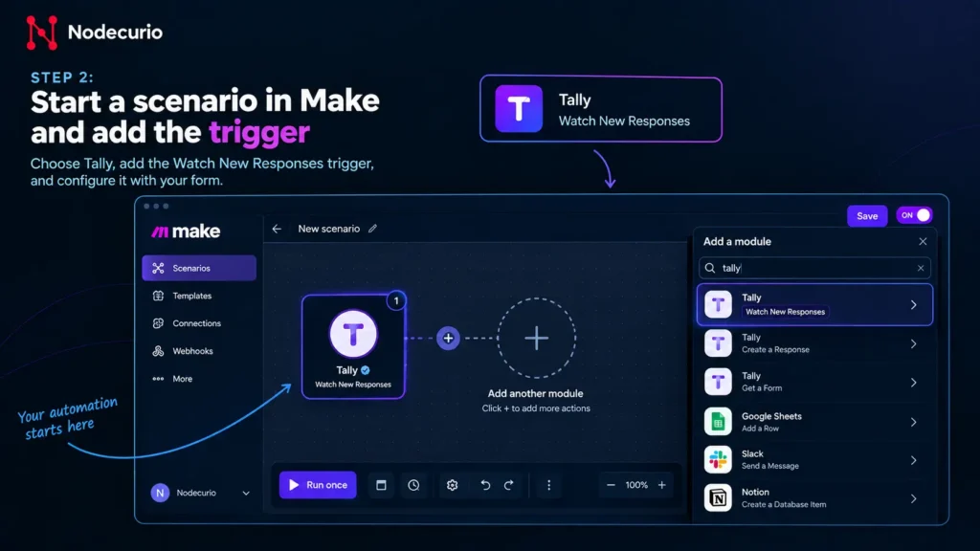980x551 pixels.
Task: Toggle the scenario ON switch
Action: point(914,215)
